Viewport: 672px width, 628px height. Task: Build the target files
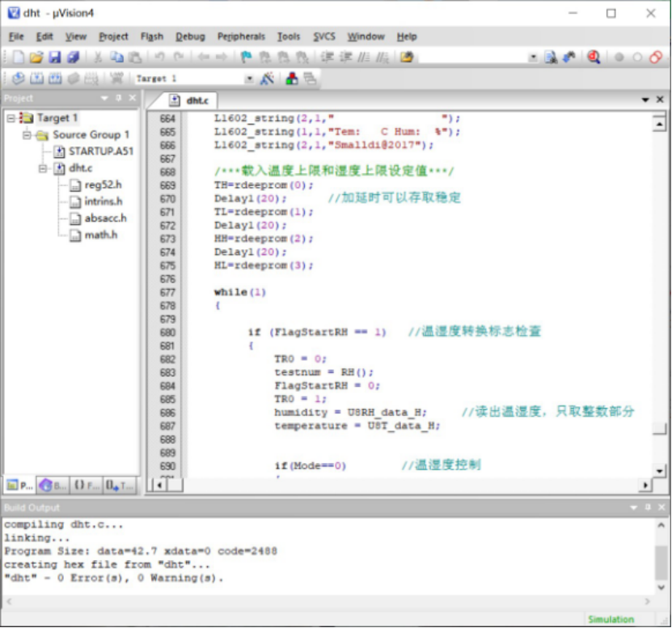tap(36, 78)
